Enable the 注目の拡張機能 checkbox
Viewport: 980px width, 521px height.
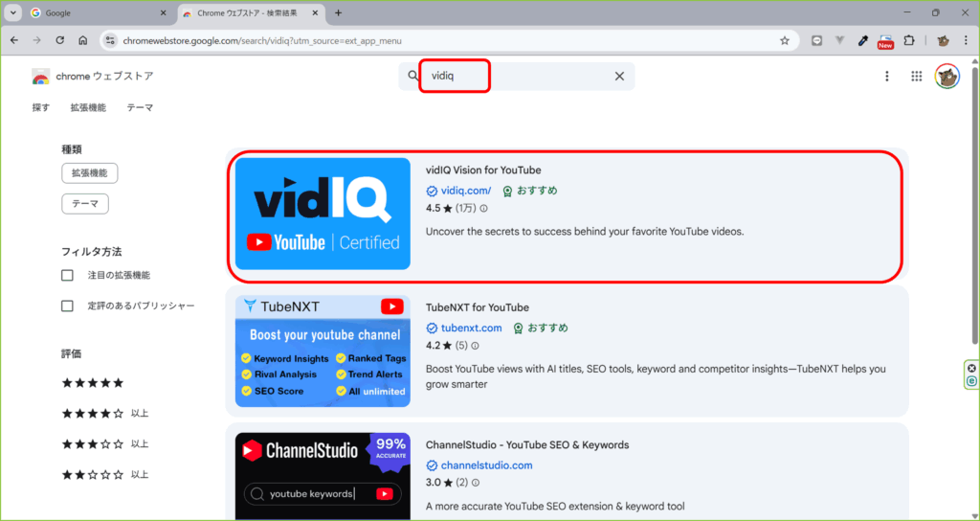click(x=67, y=276)
